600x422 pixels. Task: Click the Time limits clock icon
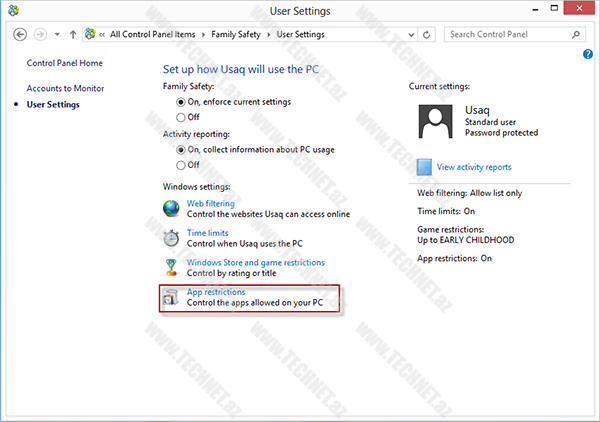pyautogui.click(x=172, y=238)
